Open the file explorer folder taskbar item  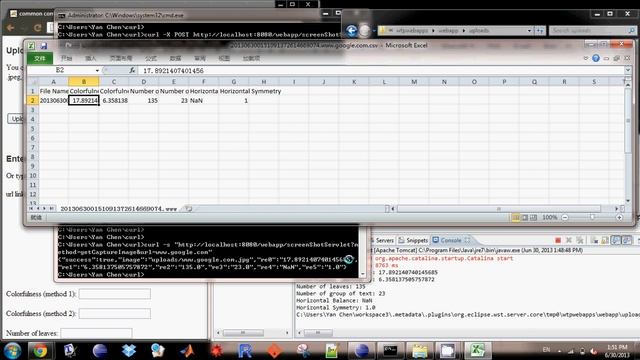[x=419, y=351]
